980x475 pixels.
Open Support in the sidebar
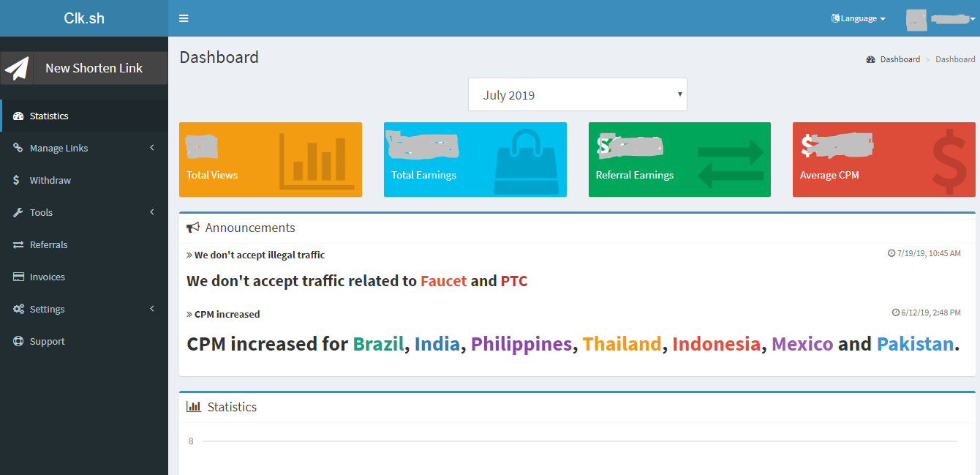coord(84,341)
